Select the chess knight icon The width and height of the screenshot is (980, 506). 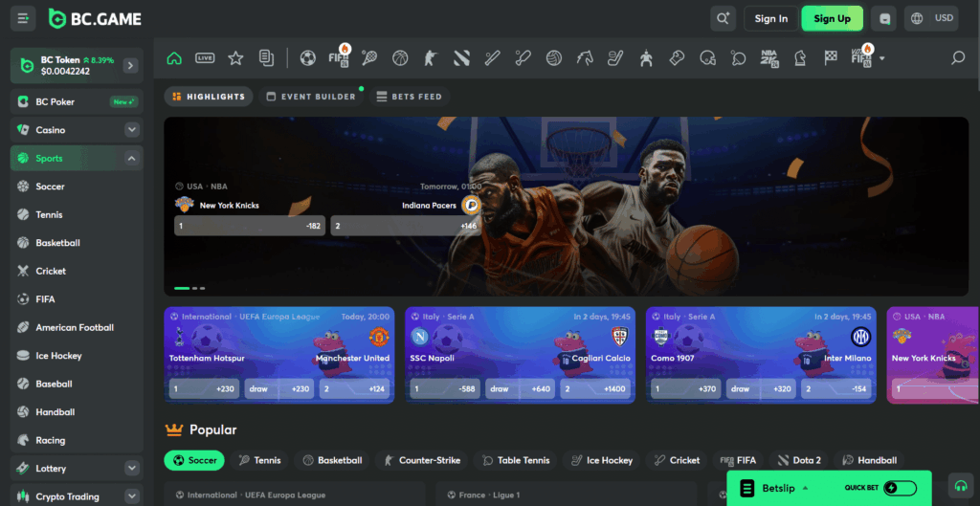pos(799,58)
